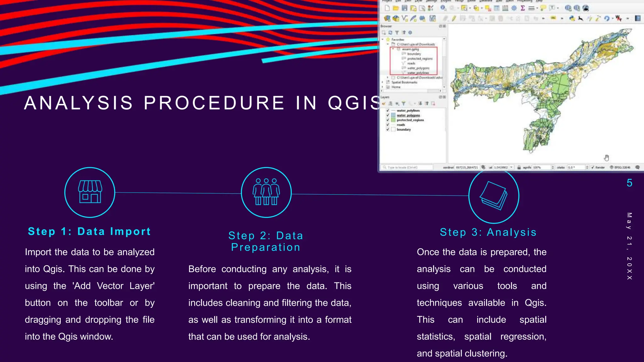Click the New Project blank page icon
Image resolution: width=644 pixels, height=362 pixels.
tap(387, 8)
